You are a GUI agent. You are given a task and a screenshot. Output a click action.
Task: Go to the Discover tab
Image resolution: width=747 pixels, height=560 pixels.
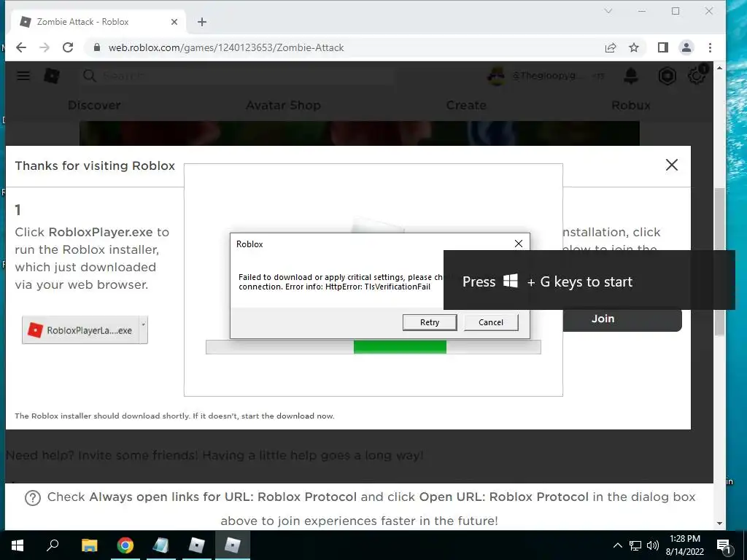tap(94, 105)
